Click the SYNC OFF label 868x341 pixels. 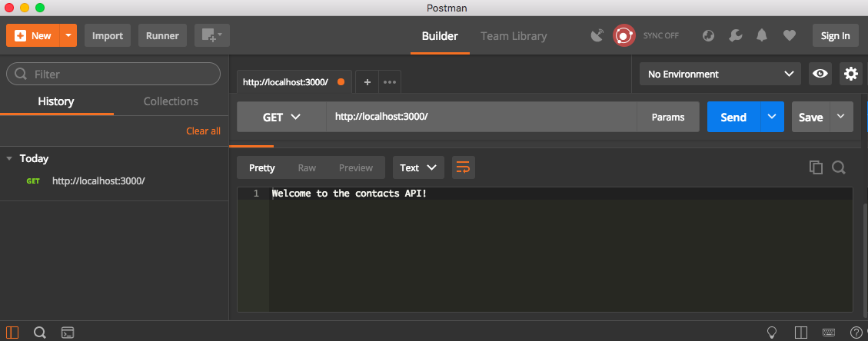click(x=660, y=36)
